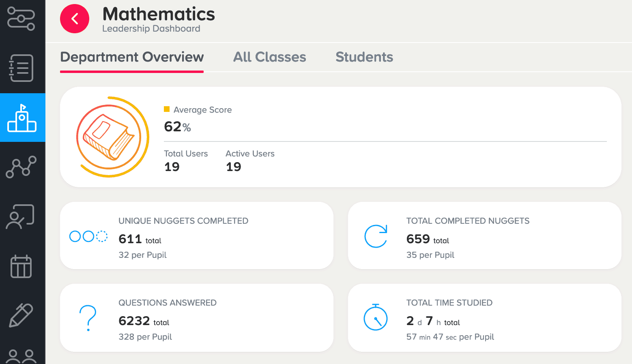
Task: Click the refresh icon on Total Completed Nuggets
Action: click(376, 236)
